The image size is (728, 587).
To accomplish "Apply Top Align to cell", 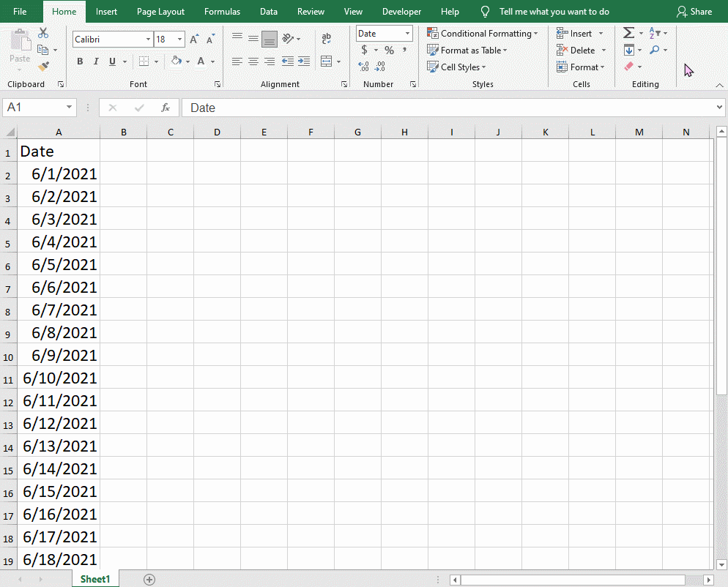I will pyautogui.click(x=237, y=39).
